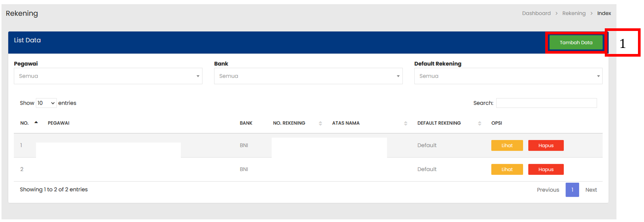This screenshot has height=222, width=644.
Task: Go to the Next page
Action: click(x=591, y=190)
